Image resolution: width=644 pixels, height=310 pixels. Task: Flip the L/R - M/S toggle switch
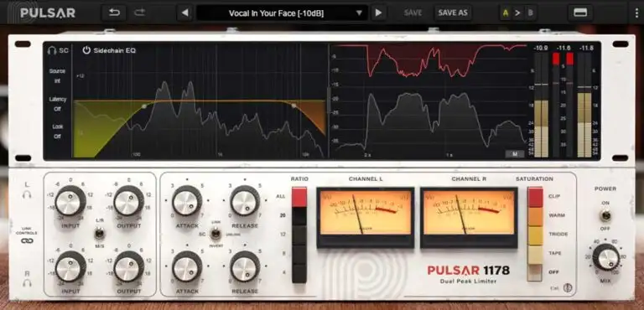coord(99,234)
